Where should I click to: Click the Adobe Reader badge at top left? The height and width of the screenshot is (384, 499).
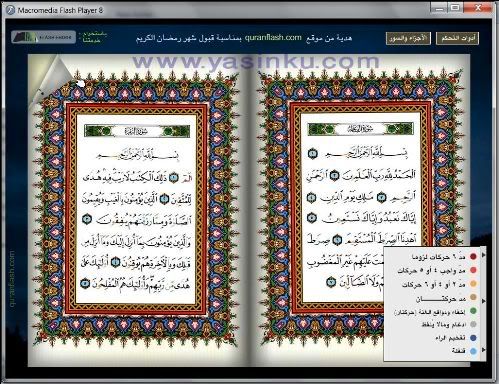point(43,37)
